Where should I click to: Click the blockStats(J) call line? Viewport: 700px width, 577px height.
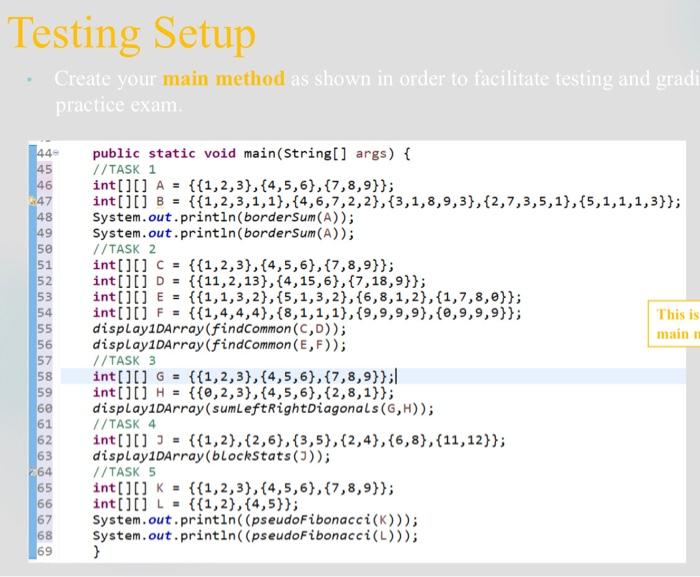[x=212, y=456]
